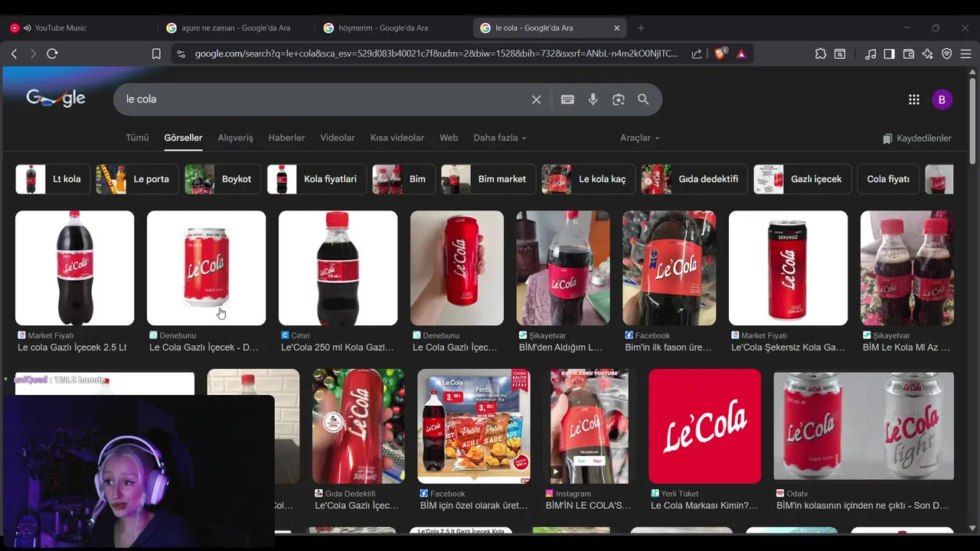Go back with the back arrow
This screenshot has height=551, width=980.
[14, 54]
